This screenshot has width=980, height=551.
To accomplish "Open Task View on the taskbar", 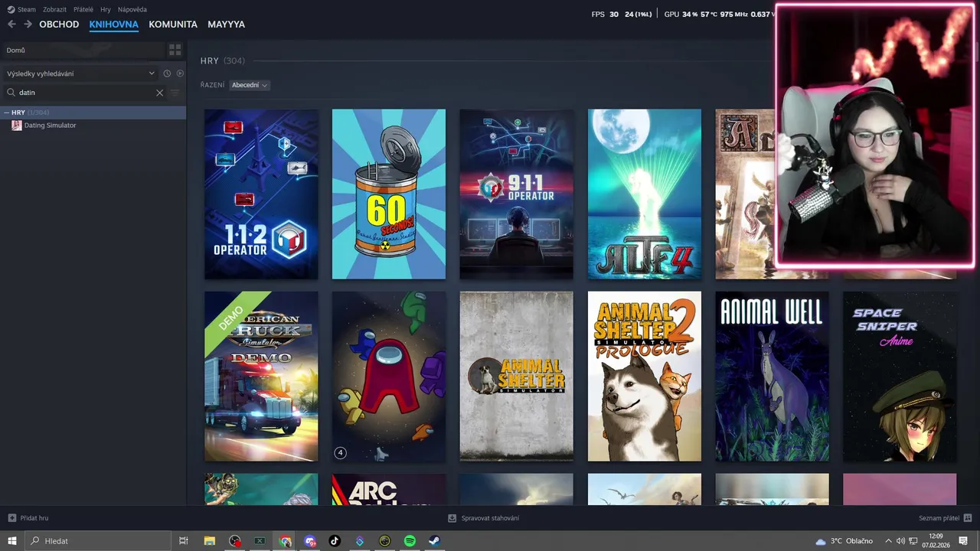I will pos(184,541).
